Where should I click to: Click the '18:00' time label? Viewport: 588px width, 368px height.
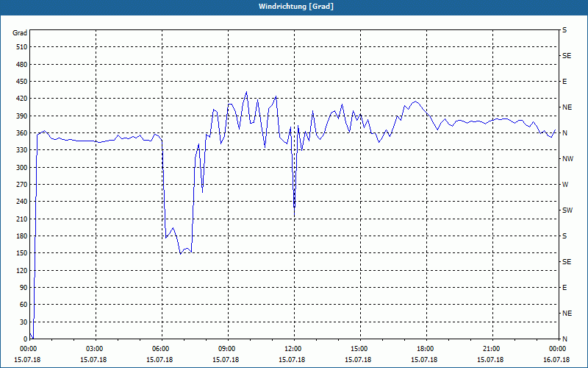(426, 349)
